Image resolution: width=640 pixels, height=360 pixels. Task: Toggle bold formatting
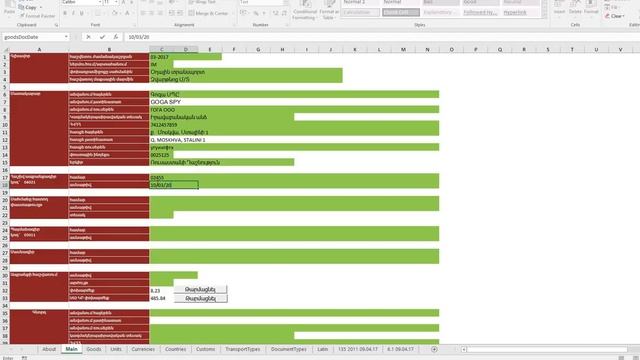pyautogui.click(x=65, y=13)
